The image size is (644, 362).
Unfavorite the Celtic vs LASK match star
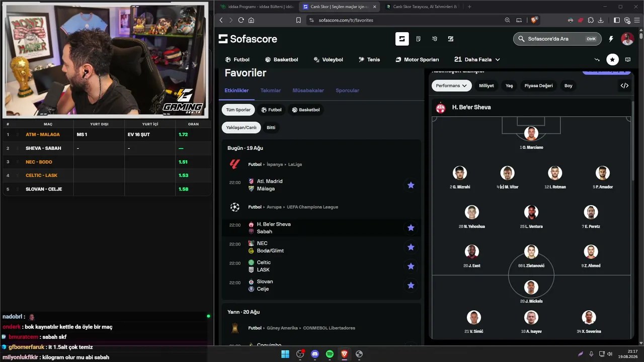coord(411,266)
